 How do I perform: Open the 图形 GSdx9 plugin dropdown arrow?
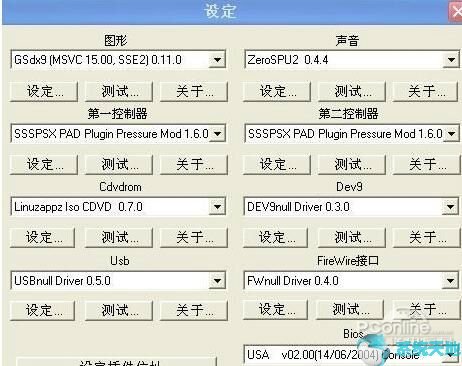tap(217, 60)
